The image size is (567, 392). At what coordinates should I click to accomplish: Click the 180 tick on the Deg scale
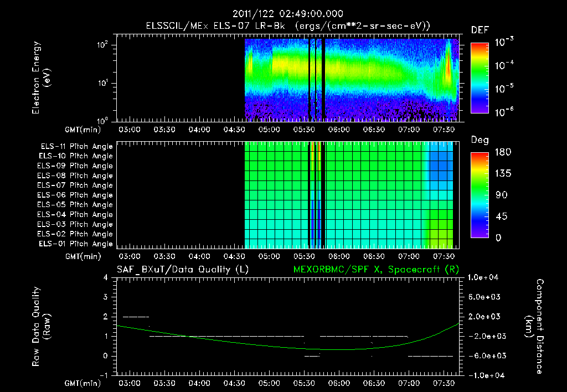click(x=503, y=152)
